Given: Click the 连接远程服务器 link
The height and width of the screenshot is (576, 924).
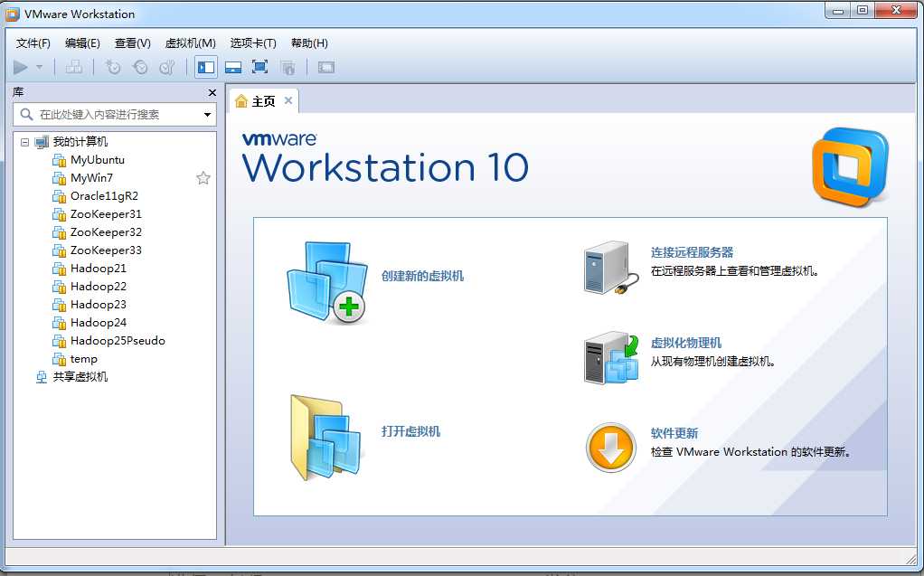Looking at the screenshot, I should coord(692,252).
